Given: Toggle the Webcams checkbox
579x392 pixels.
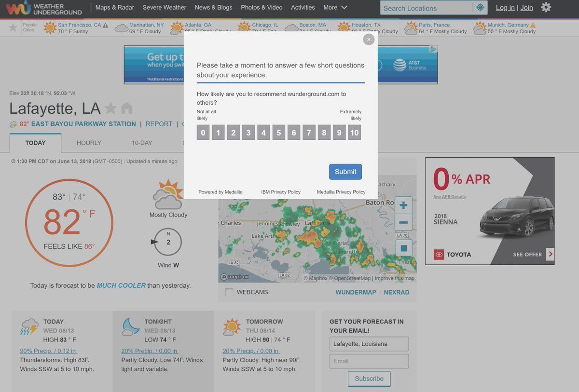Looking at the screenshot, I should click(x=229, y=292).
